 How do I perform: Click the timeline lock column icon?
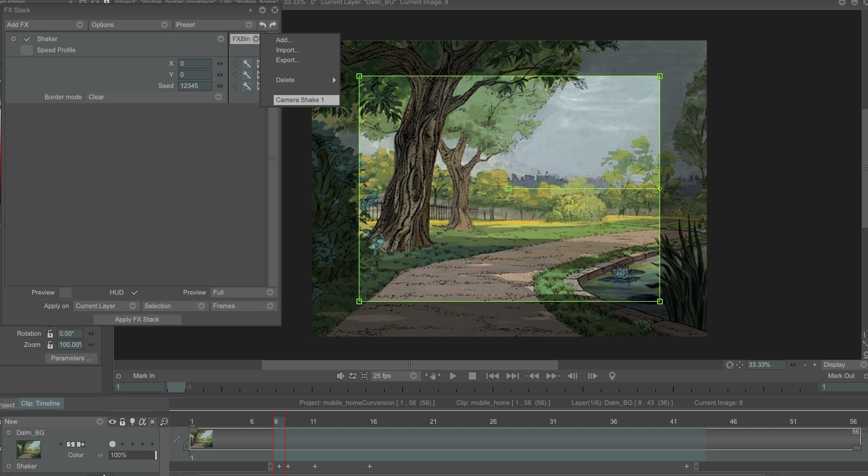[x=122, y=421]
